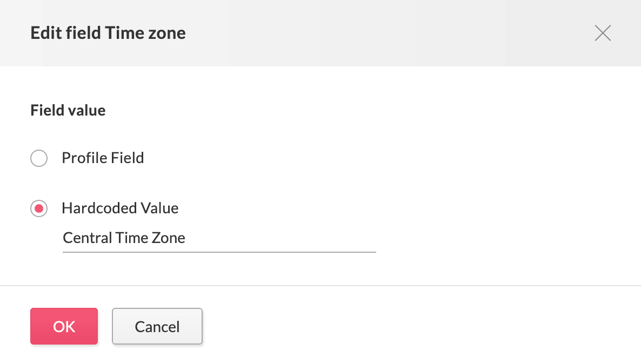Select the Profile Field radio button
Viewport: 641px width, 364px height.
point(39,158)
